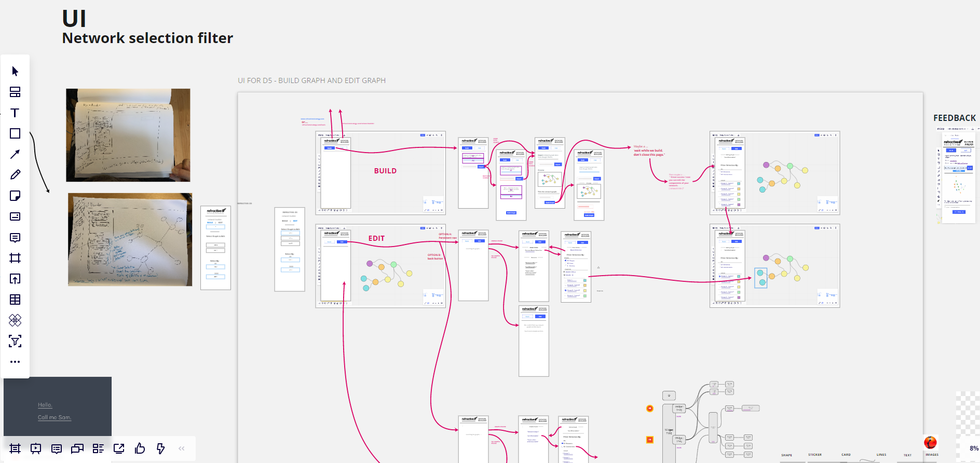Select the connection line arrow tool
The width and height of the screenshot is (980, 463).
click(15, 154)
